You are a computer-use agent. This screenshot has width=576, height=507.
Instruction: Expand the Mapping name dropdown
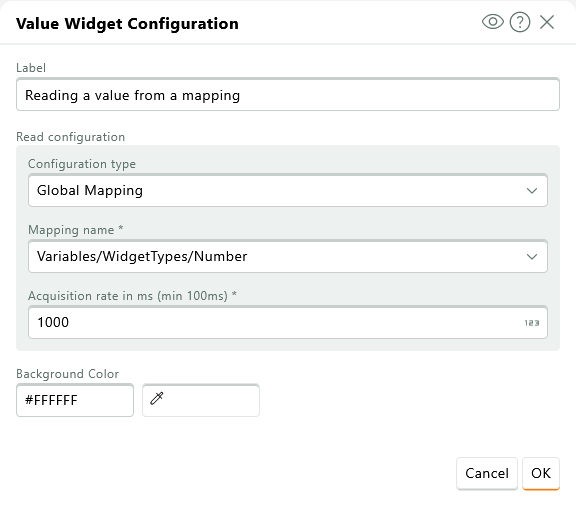pos(288,256)
